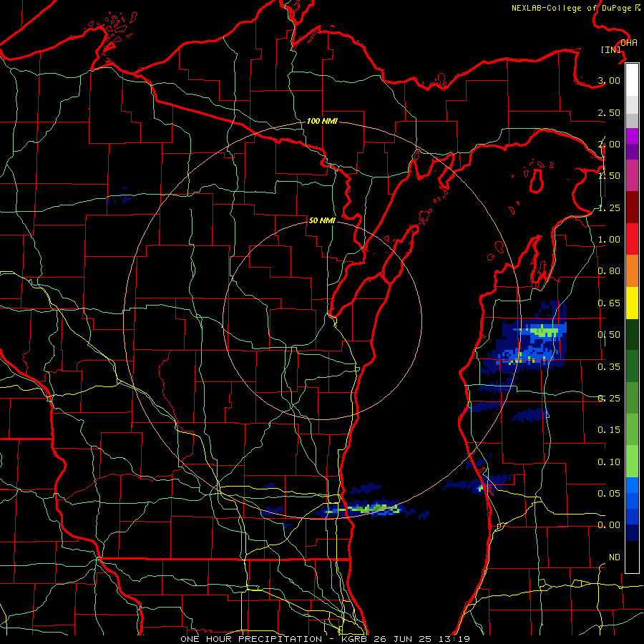Click the white 3.00 legend swatch
The height and width of the screenshot is (644, 644).
(632, 80)
